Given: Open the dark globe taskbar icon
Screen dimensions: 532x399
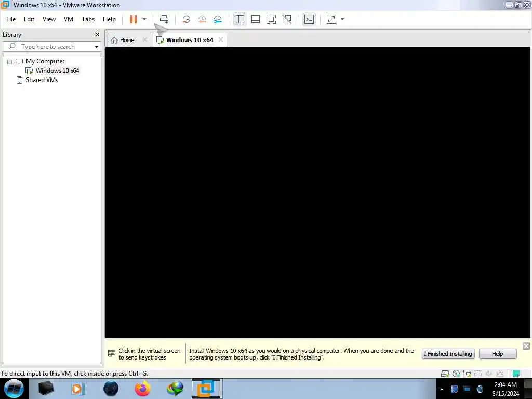Looking at the screenshot, I should click(111, 389).
